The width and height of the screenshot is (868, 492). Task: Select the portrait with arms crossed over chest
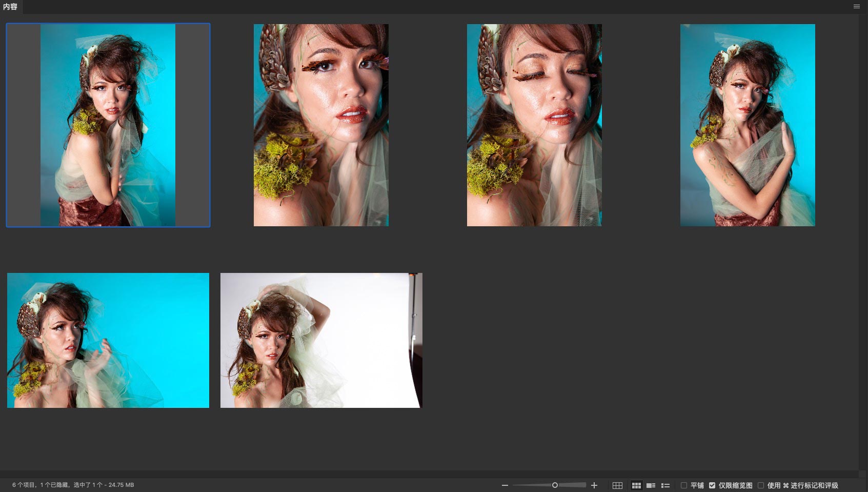748,125
